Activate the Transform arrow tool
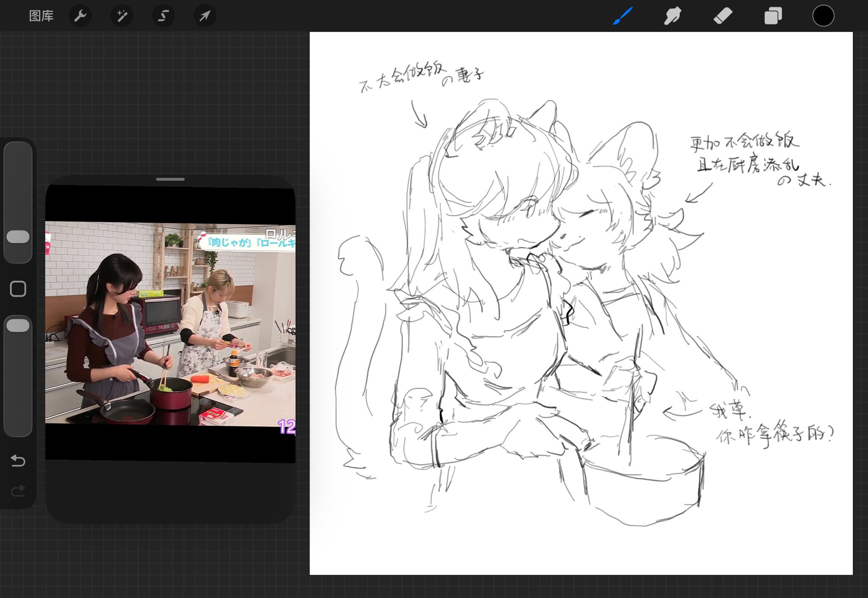The width and height of the screenshot is (868, 598). [x=205, y=16]
